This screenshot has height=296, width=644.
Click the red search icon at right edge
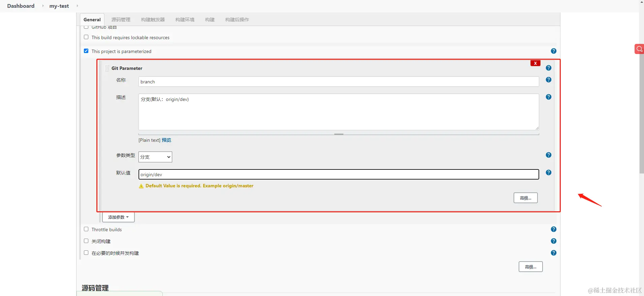tap(639, 49)
